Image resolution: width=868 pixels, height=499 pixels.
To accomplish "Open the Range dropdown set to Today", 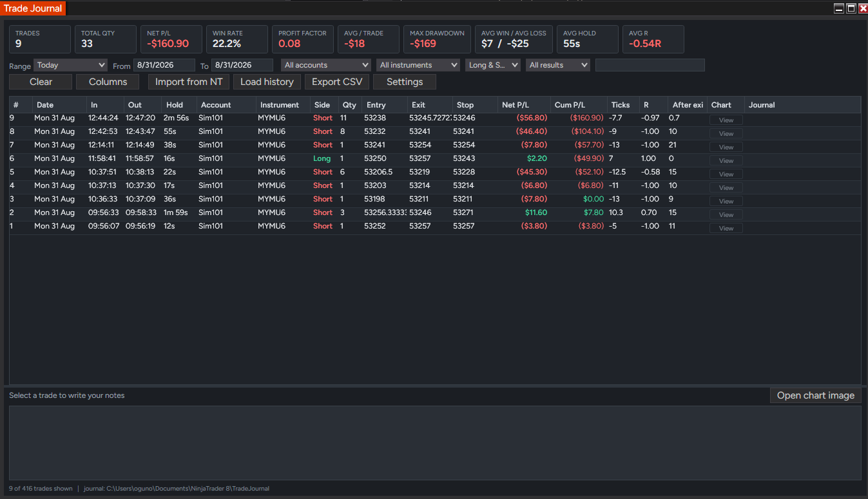I will pyautogui.click(x=70, y=65).
